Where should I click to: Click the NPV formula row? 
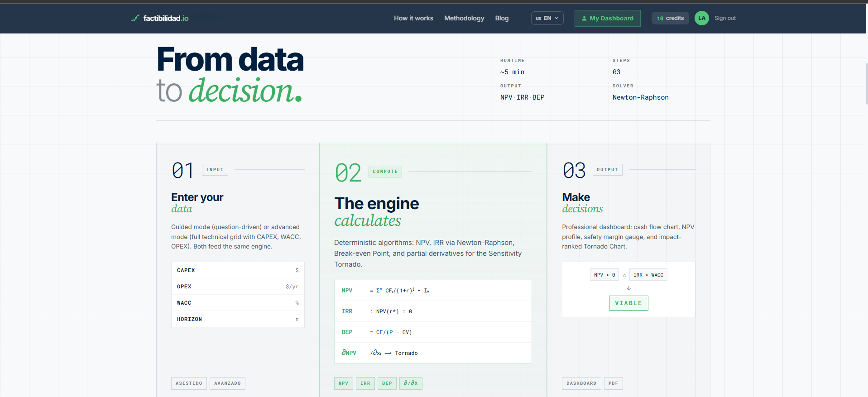tap(433, 291)
